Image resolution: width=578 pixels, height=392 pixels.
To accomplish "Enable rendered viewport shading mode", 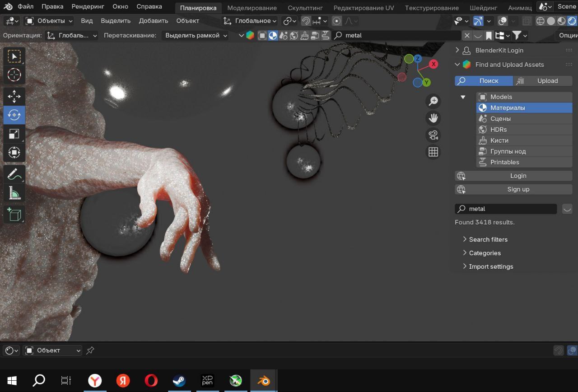I will (572, 21).
